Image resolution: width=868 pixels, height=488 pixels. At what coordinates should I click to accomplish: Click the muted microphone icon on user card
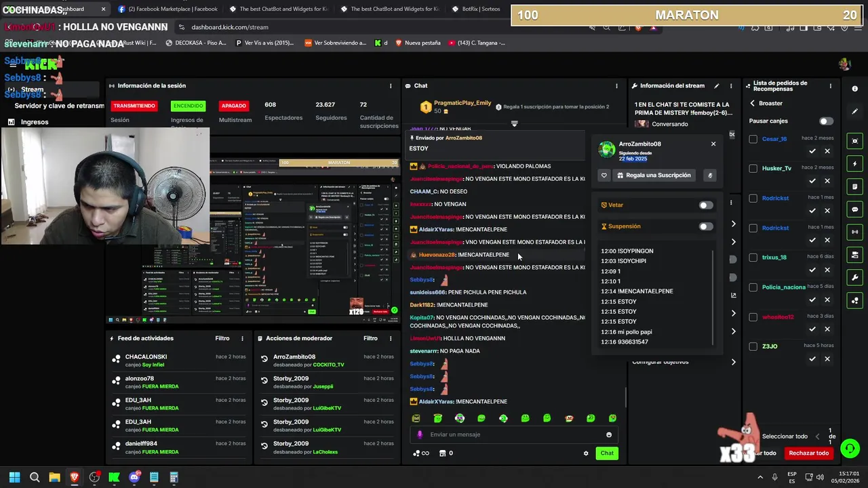(x=710, y=175)
